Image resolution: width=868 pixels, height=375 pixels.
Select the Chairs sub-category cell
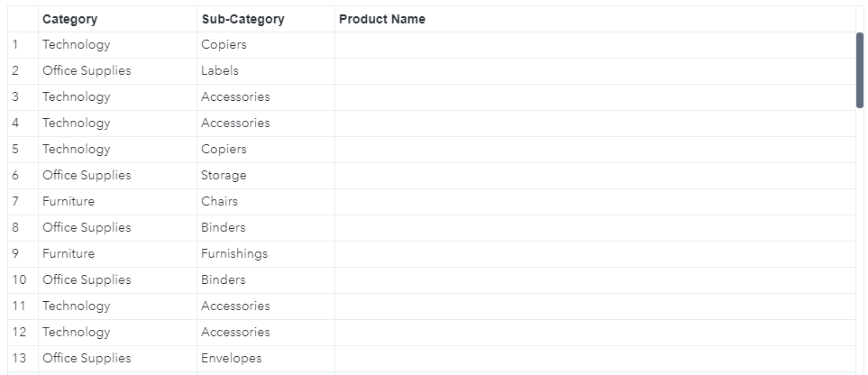[x=220, y=202]
